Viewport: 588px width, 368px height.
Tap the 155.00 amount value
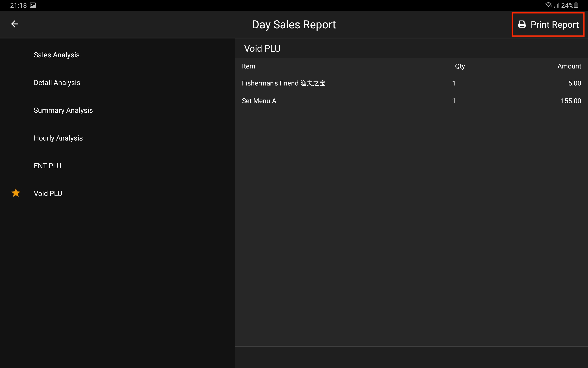[571, 101]
